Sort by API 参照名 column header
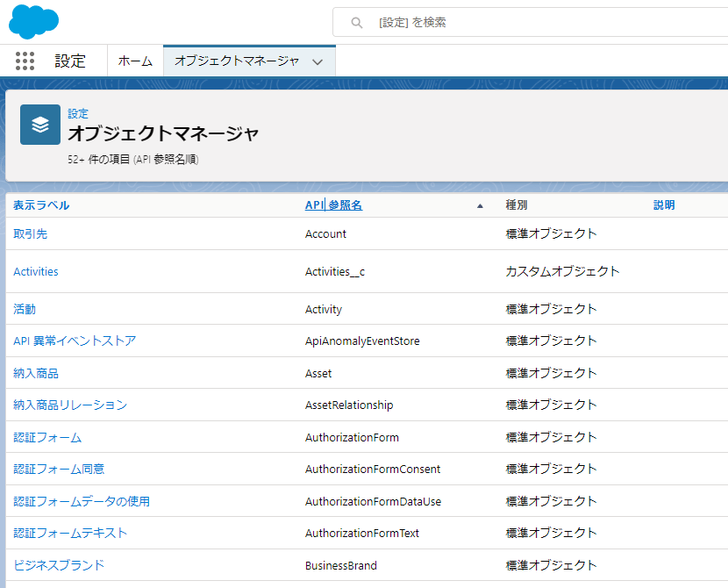The width and height of the screenshot is (728, 588). click(333, 205)
